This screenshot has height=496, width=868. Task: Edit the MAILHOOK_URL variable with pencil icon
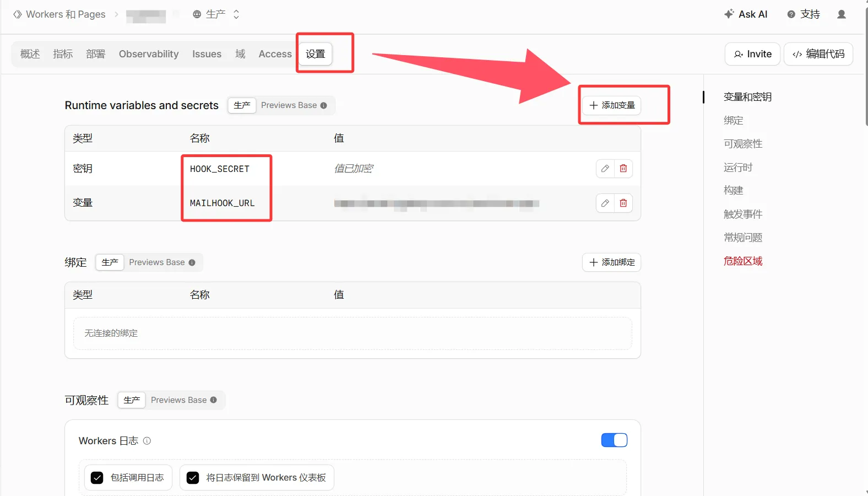click(x=605, y=203)
